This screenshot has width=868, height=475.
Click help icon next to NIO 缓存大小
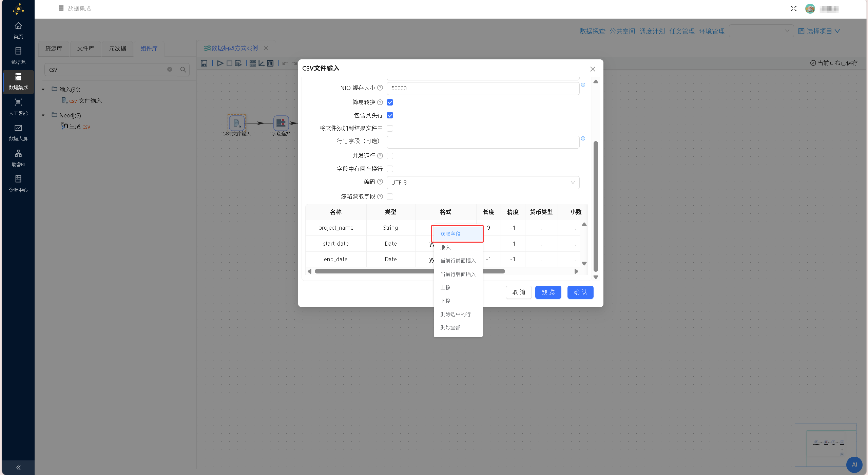pyautogui.click(x=380, y=88)
